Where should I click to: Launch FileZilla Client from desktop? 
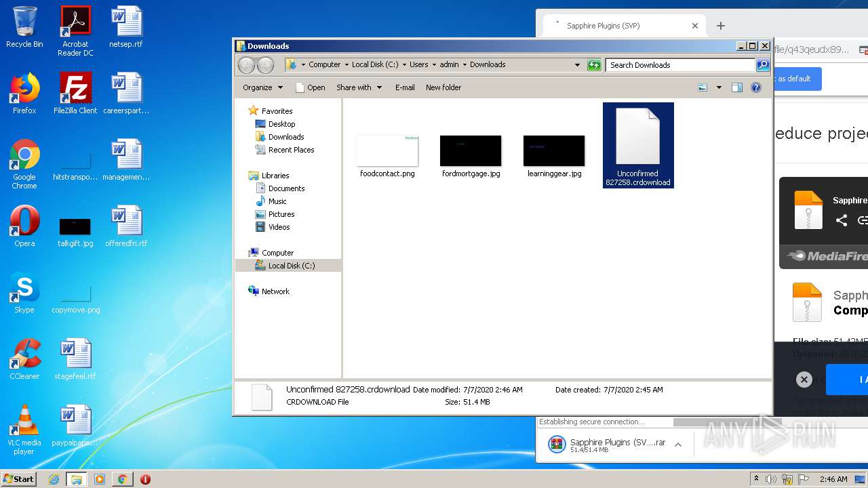pyautogui.click(x=75, y=94)
